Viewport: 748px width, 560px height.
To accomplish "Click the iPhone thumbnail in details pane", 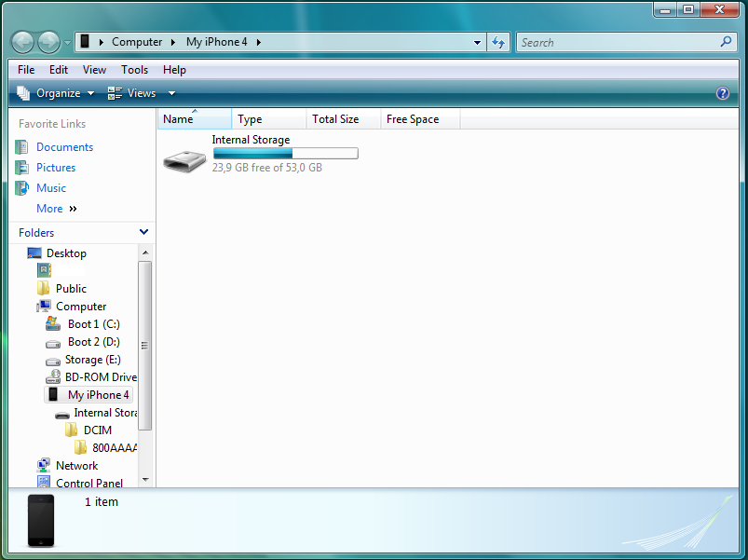I will click(x=41, y=521).
